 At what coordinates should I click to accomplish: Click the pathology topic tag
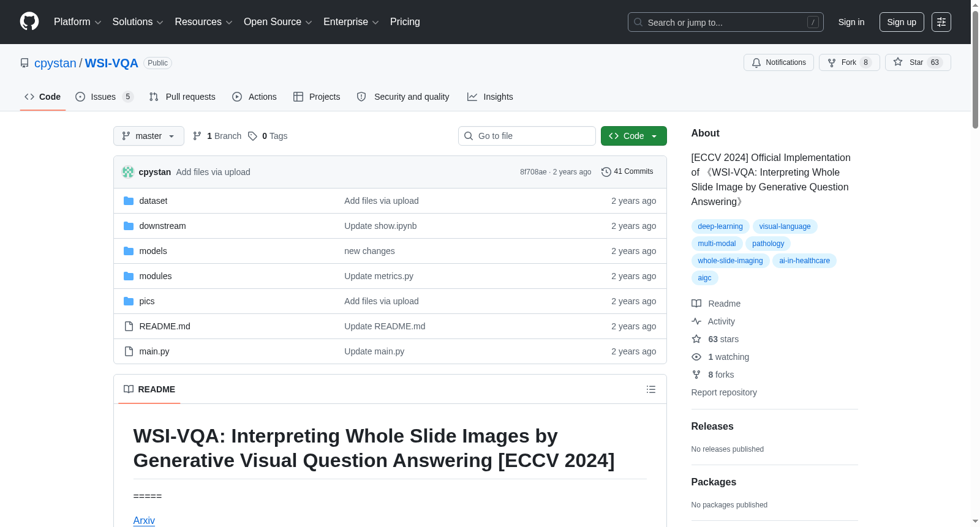[768, 244]
